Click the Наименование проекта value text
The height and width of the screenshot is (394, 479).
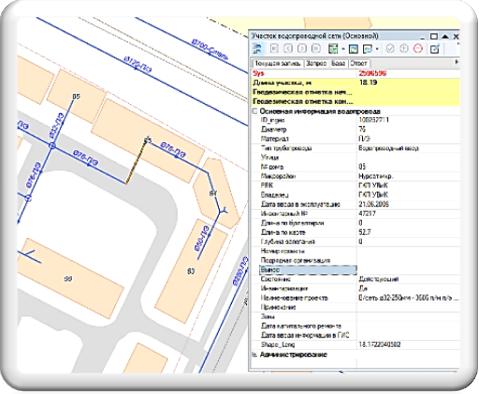click(x=408, y=298)
